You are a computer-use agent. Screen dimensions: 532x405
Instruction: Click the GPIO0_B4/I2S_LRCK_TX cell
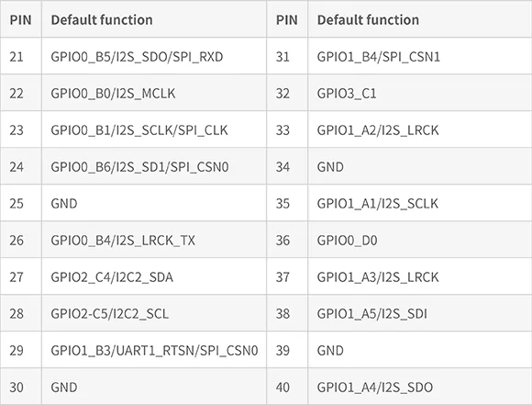[x=154, y=240]
